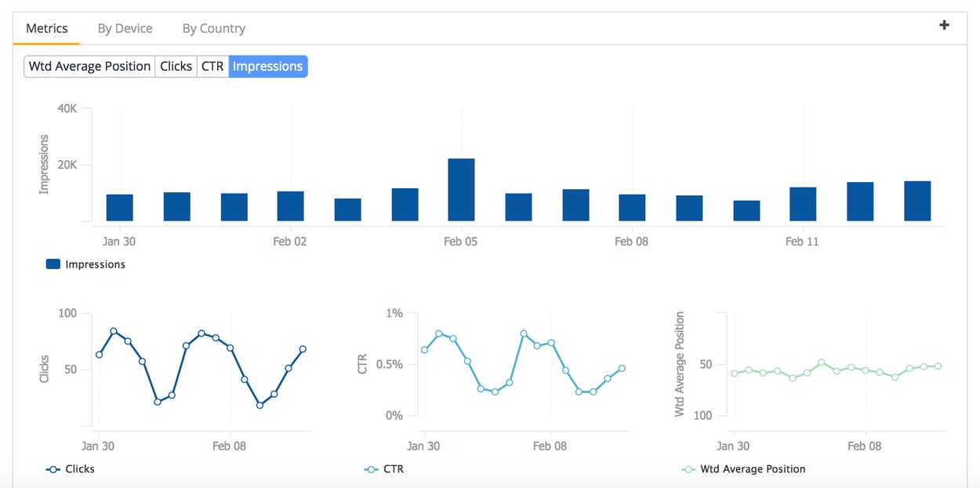Click the first data point on Clicks chart
Image resolution: width=980 pixels, height=488 pixels.
pos(99,355)
